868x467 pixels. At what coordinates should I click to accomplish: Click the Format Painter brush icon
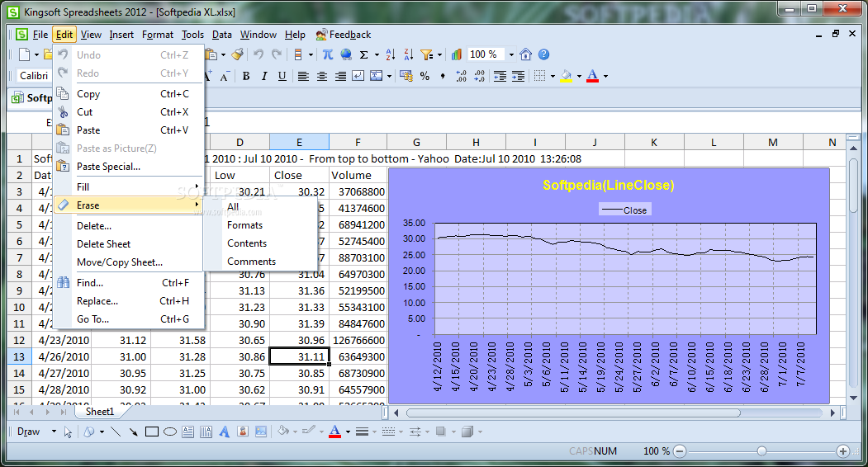tap(238, 54)
